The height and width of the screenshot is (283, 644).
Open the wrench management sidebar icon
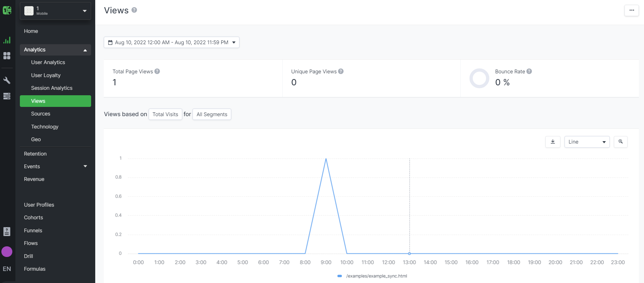[x=7, y=80]
